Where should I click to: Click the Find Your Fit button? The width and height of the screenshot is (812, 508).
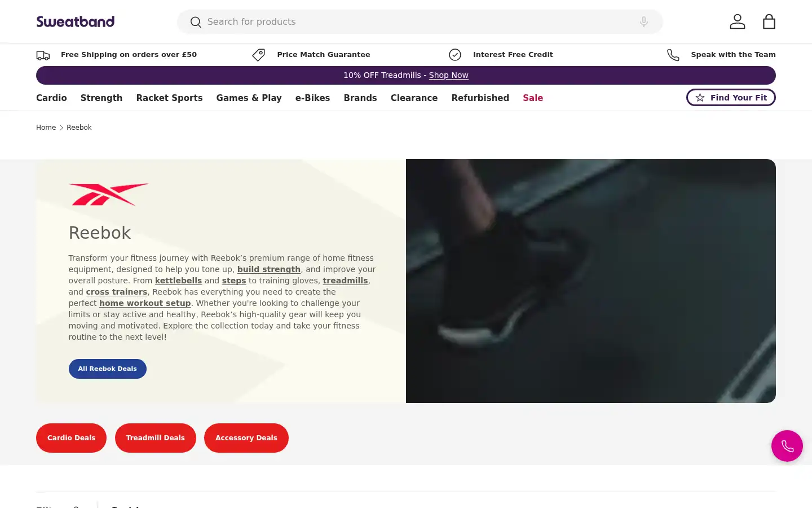731,98
